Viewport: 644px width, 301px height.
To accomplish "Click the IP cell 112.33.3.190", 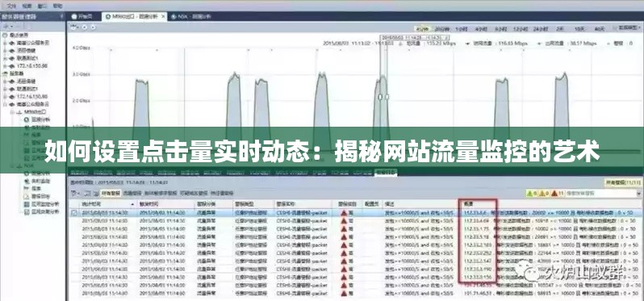I will [x=477, y=269].
